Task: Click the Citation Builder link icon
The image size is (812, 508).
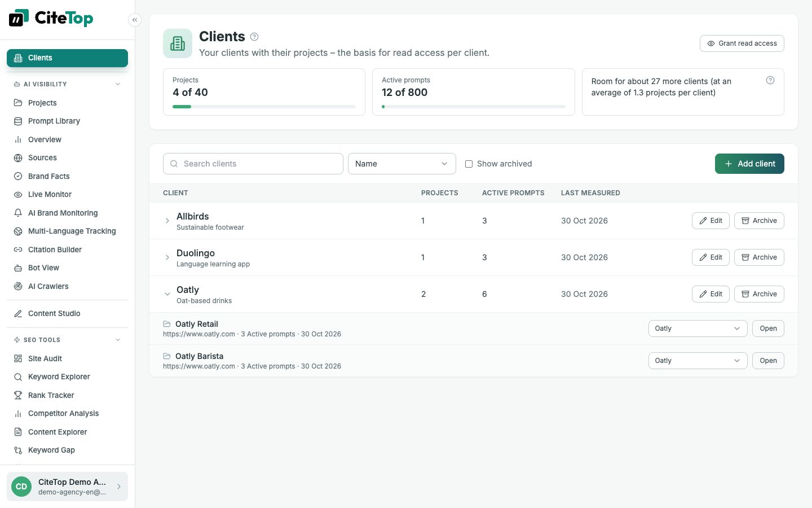Action: [x=18, y=249]
